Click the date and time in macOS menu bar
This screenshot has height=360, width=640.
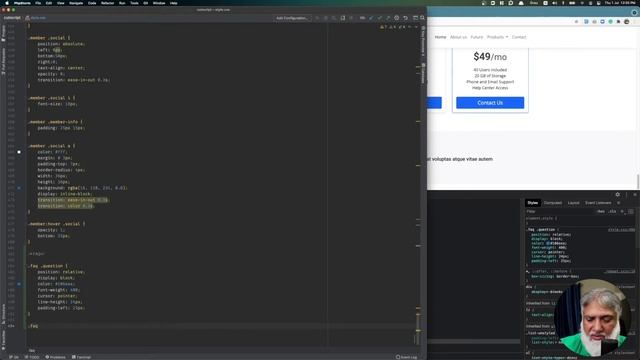(x=620, y=3)
